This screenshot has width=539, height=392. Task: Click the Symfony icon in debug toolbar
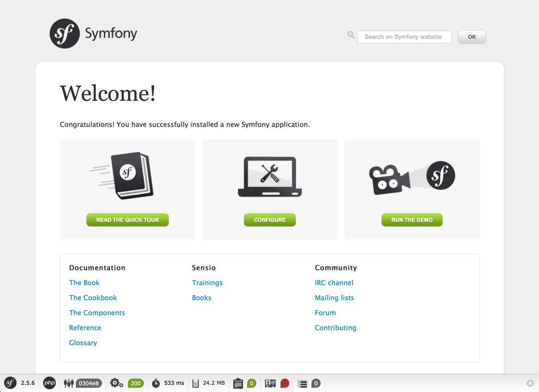(10, 383)
